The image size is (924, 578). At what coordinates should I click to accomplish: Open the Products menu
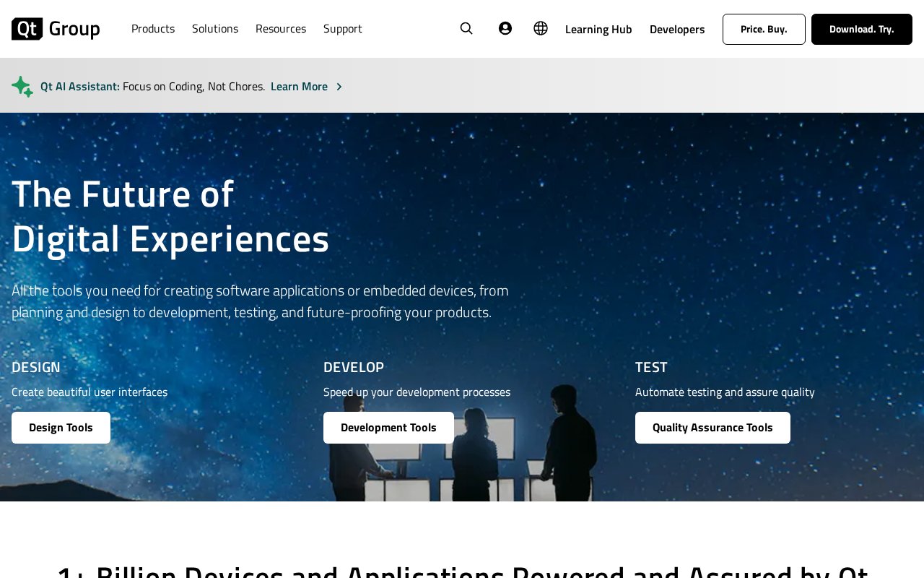[153, 29]
